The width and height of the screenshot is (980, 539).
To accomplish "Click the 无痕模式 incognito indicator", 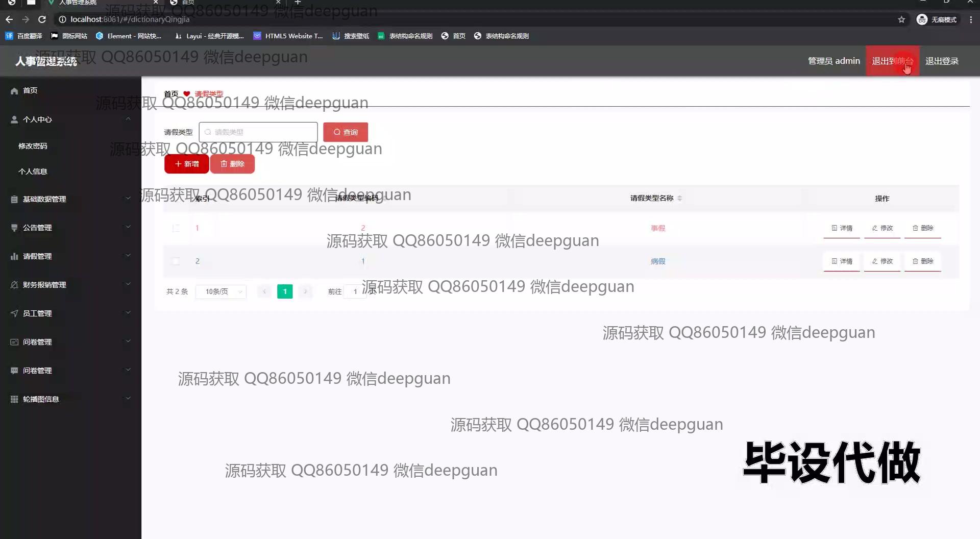I will (937, 19).
